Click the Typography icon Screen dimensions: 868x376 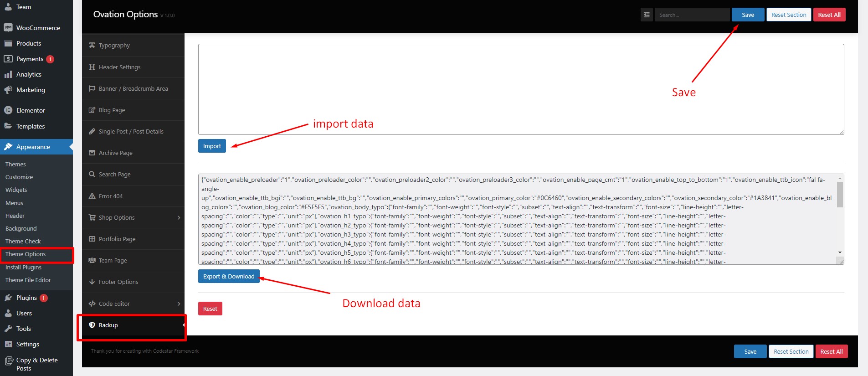[x=92, y=45]
